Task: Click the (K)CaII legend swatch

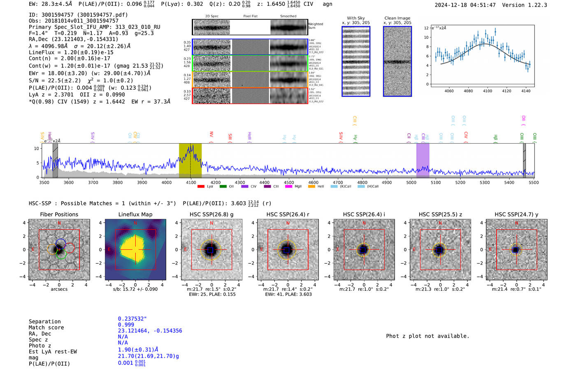Action: 334,187
